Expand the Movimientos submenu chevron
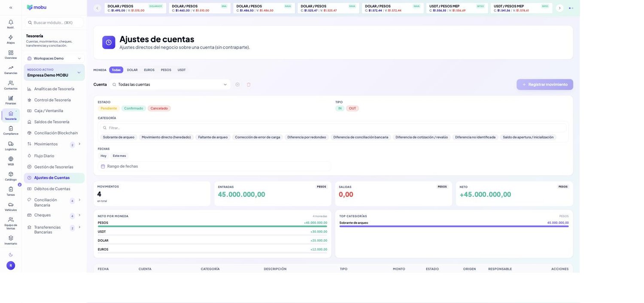Viewport: 644px width, 303px height. point(79,144)
